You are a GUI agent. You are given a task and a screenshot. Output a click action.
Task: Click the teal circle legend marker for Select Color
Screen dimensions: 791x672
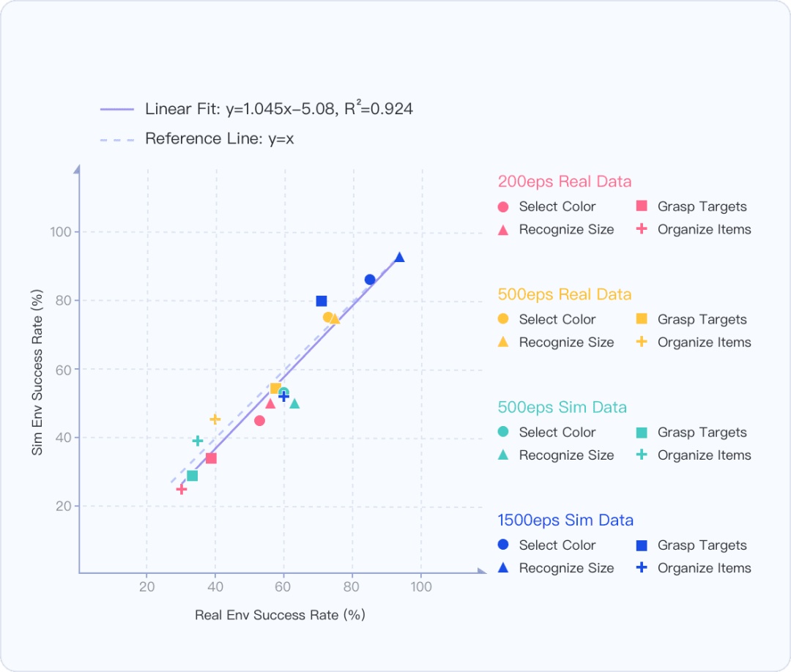(x=503, y=432)
